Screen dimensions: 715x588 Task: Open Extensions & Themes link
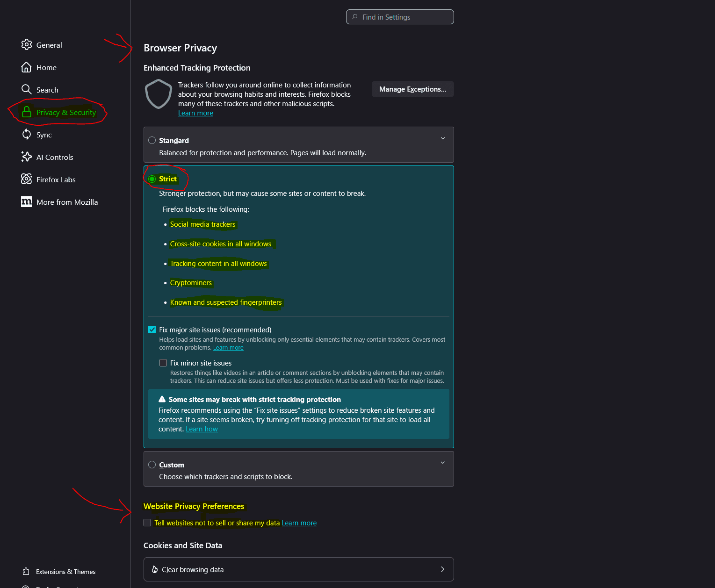(x=65, y=572)
